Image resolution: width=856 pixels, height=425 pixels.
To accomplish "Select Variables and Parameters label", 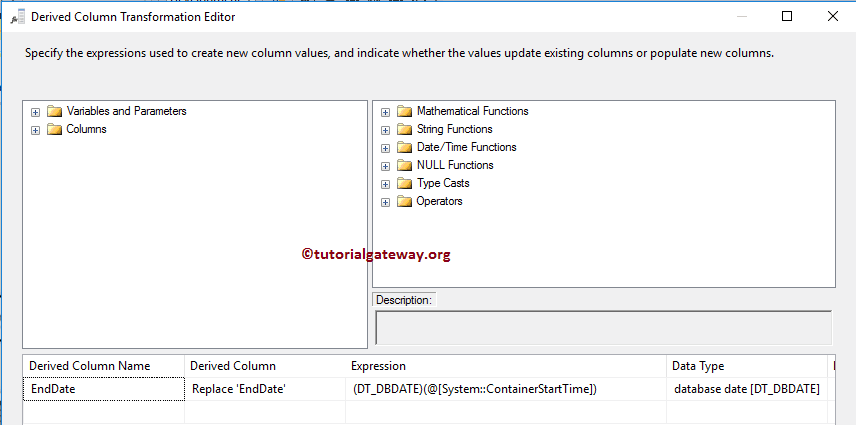I will [126, 111].
